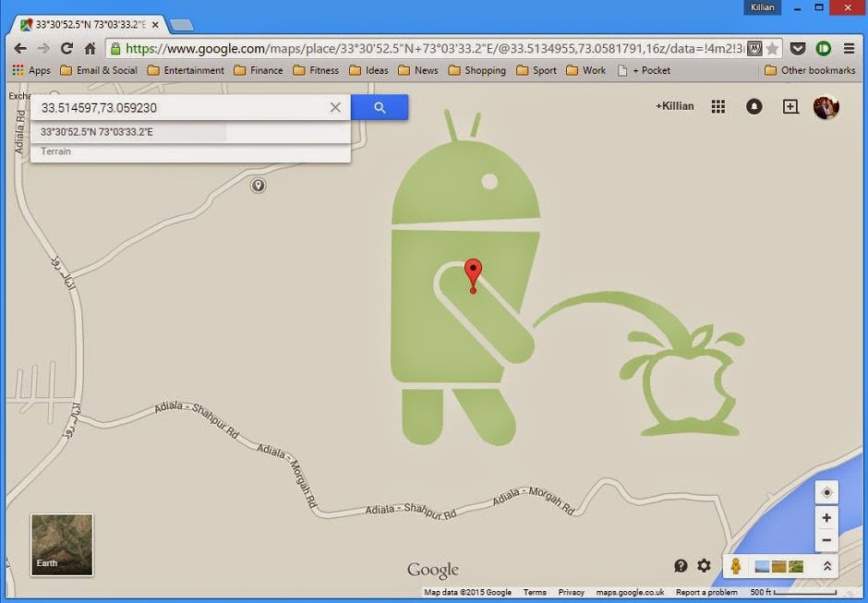Click Report a problem link
This screenshot has height=603, width=868.
706,593
